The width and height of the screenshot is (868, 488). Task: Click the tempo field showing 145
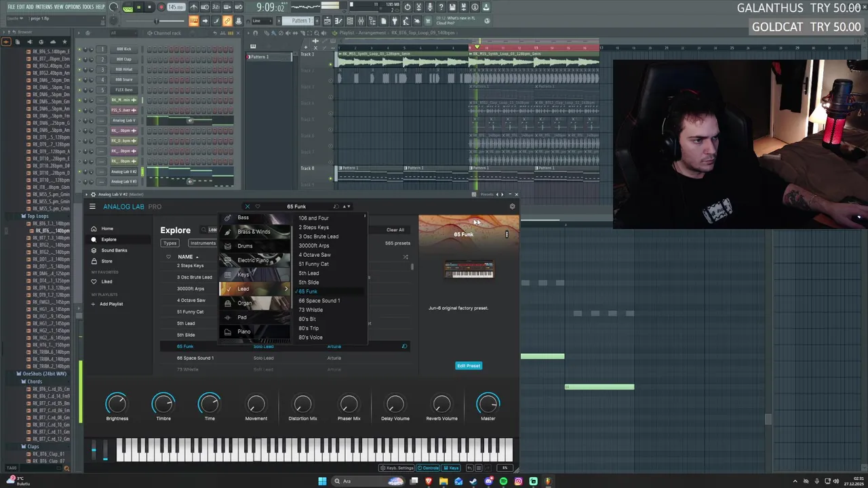176,7
